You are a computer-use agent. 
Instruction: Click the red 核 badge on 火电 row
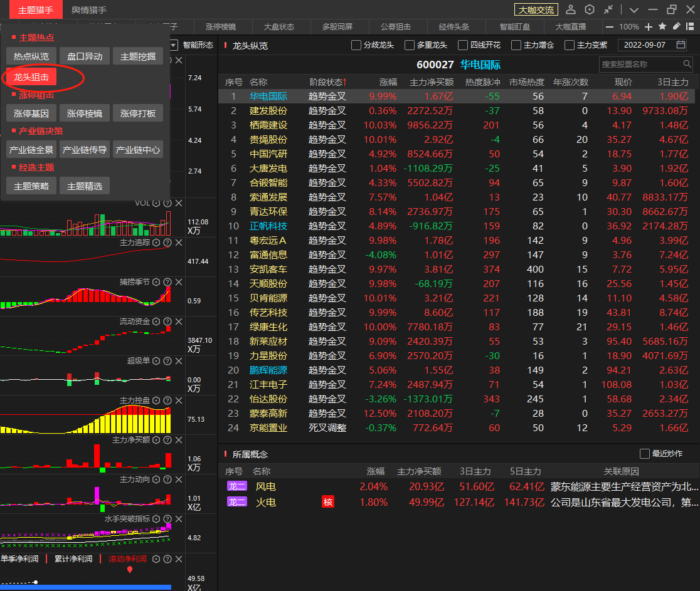(328, 502)
